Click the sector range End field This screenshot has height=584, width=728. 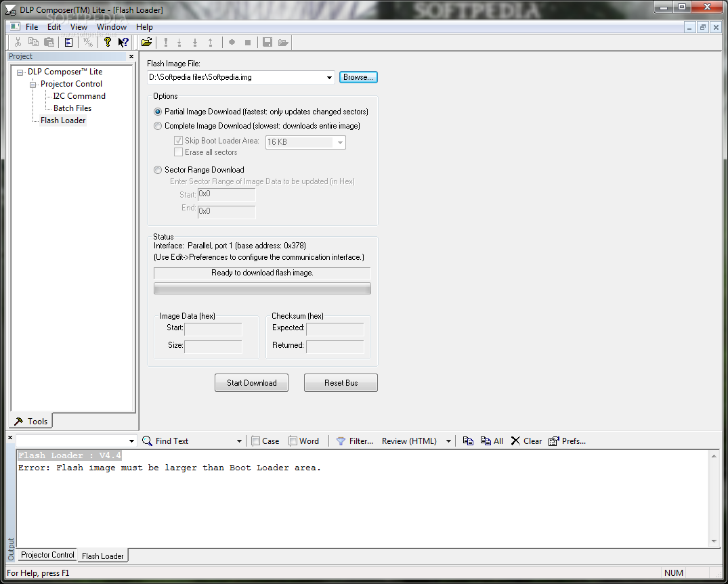coord(227,212)
